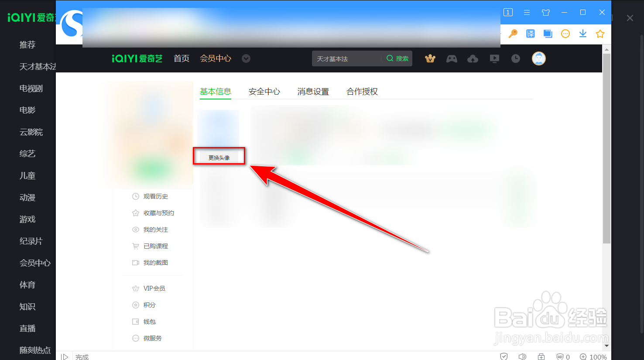Switch to the 安全中心 tab
Image resolution: width=644 pixels, height=360 pixels.
point(264,92)
